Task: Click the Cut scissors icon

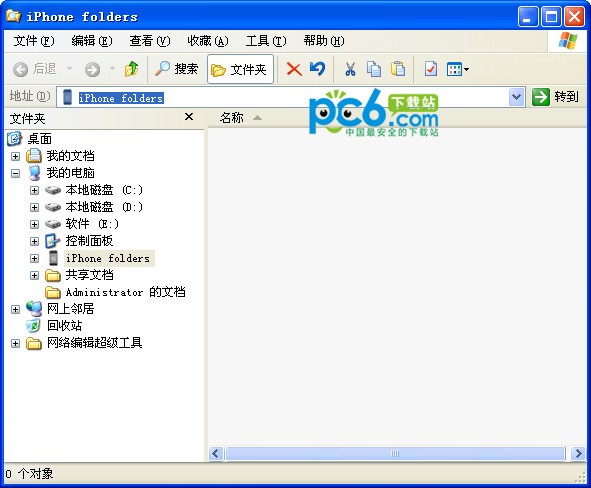Action: 350,69
